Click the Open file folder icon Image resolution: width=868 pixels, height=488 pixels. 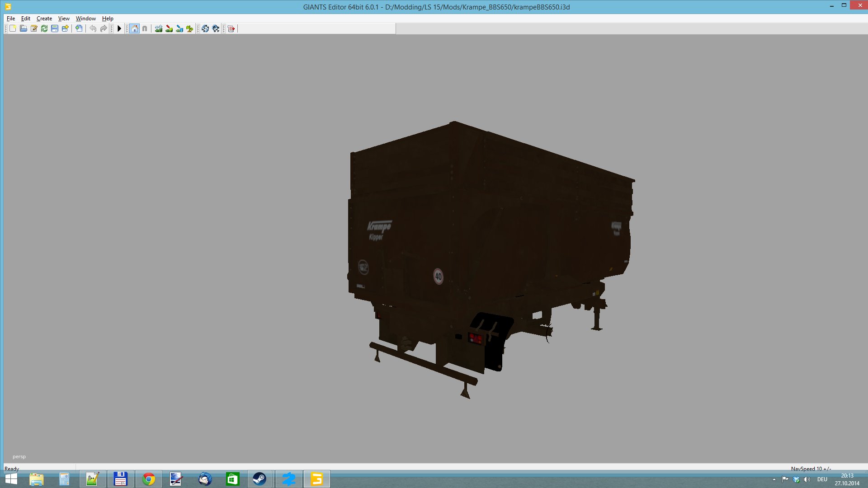click(x=23, y=28)
